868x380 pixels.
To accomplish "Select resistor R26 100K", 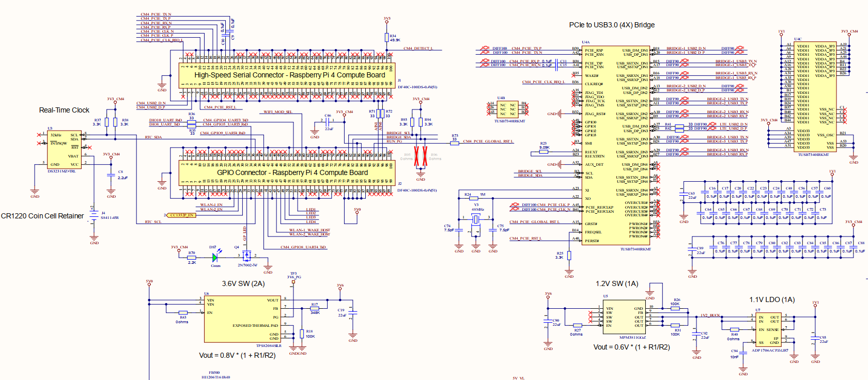I will pos(675,308).
